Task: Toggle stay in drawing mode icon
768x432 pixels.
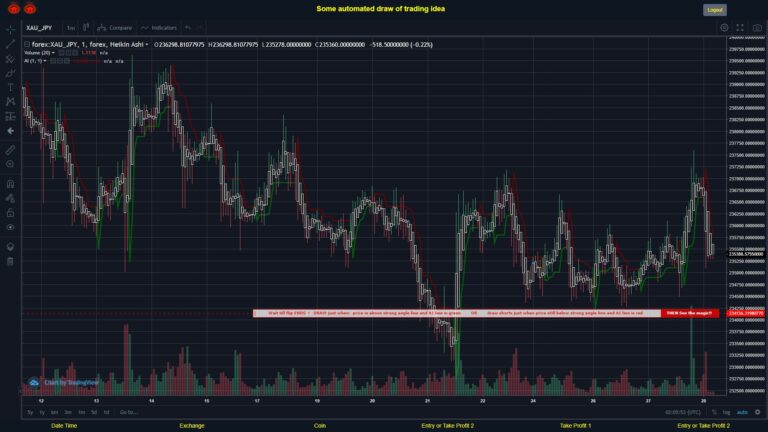Action: click(x=10, y=198)
